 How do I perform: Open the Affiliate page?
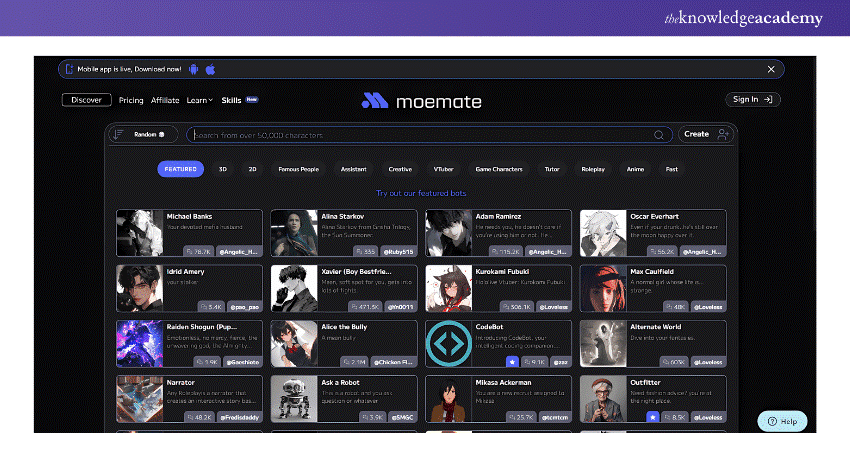[x=165, y=100]
